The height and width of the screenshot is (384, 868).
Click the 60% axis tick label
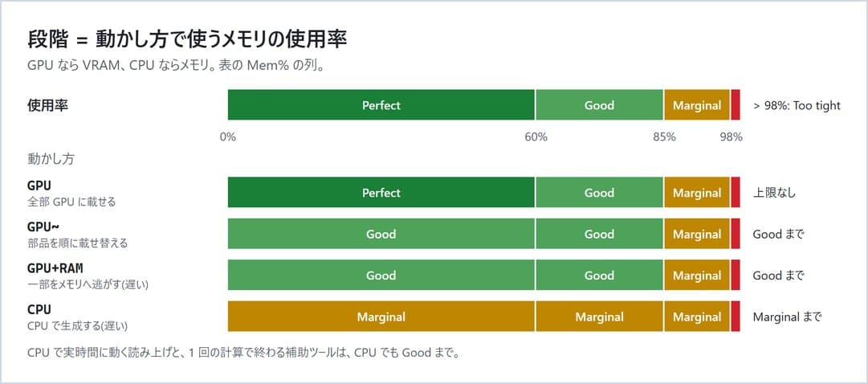click(x=536, y=137)
